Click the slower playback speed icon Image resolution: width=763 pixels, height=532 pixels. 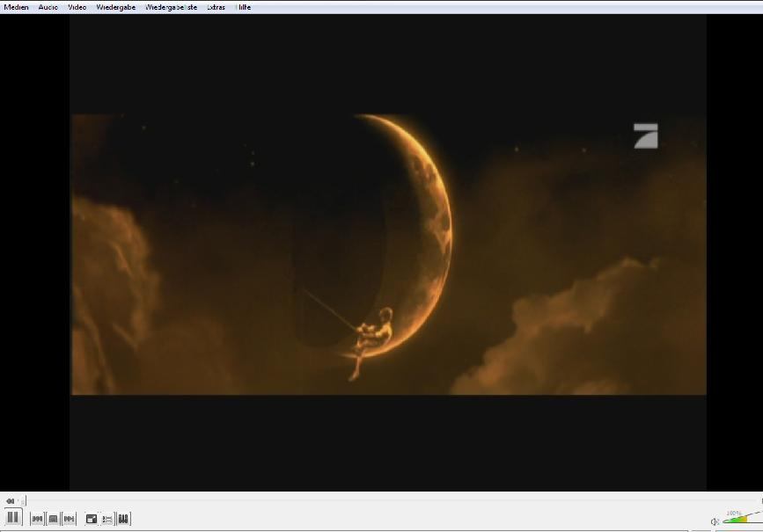point(10,501)
